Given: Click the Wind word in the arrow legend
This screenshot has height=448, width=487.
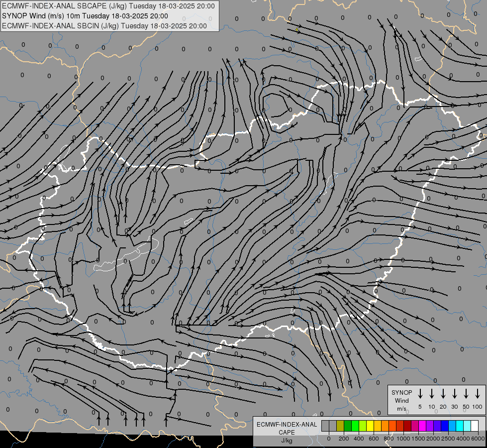Looking at the screenshot, I should click(401, 400).
